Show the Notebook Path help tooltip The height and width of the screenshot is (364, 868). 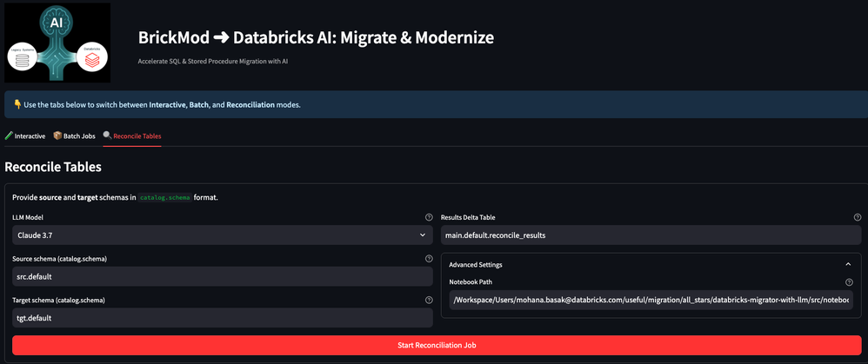point(849,282)
